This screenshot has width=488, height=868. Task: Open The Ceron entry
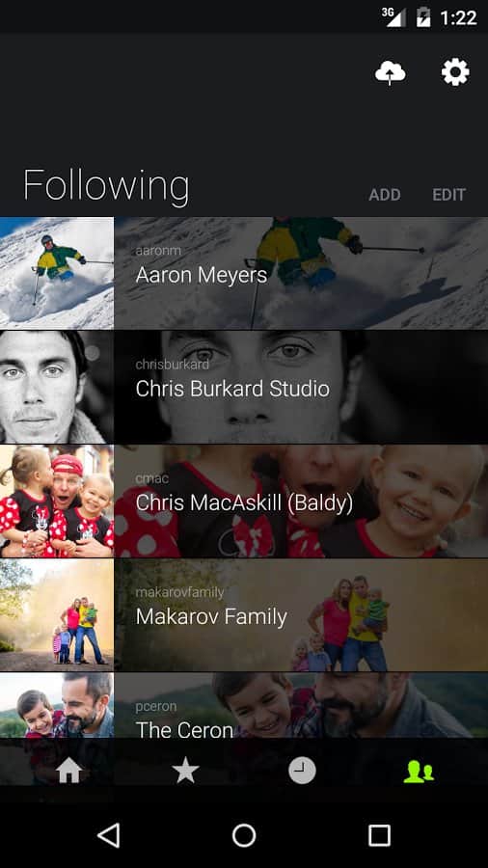[x=244, y=705]
